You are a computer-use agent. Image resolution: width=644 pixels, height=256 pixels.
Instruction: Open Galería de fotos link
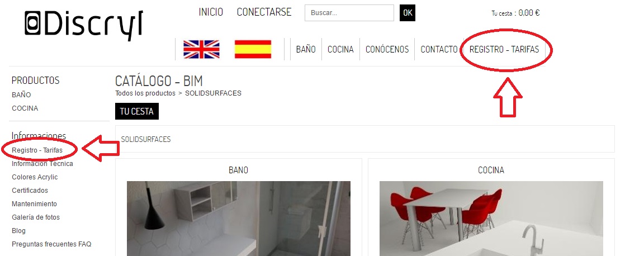(36, 217)
